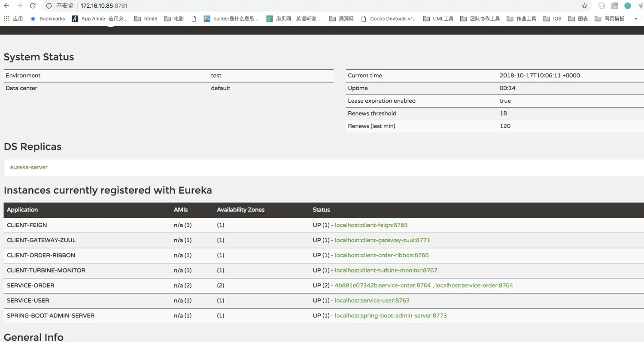Click the Uptime value 00:14
This screenshot has width=644, height=342.
(x=507, y=88)
